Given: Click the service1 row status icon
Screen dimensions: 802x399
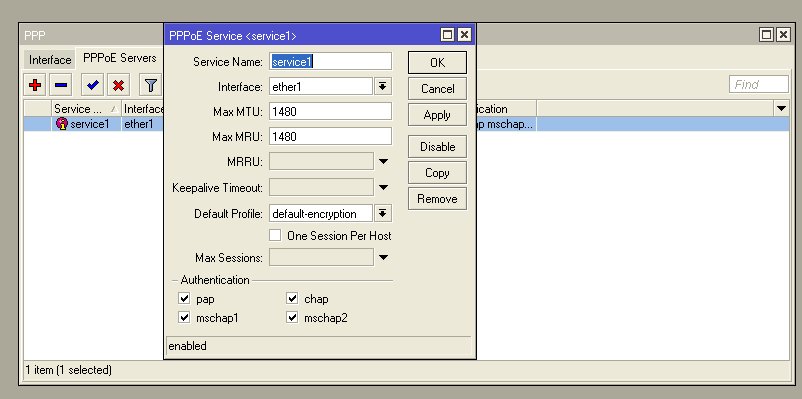Looking at the screenshot, I should (x=62, y=124).
